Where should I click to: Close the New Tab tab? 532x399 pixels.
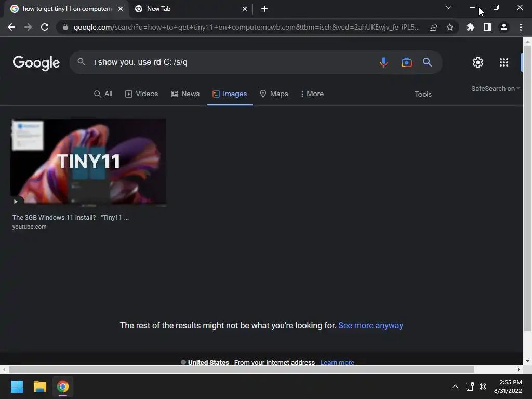tap(245, 9)
